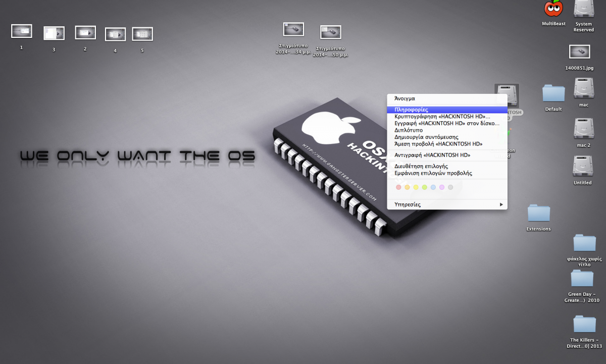Apply the red label color

pos(398,187)
